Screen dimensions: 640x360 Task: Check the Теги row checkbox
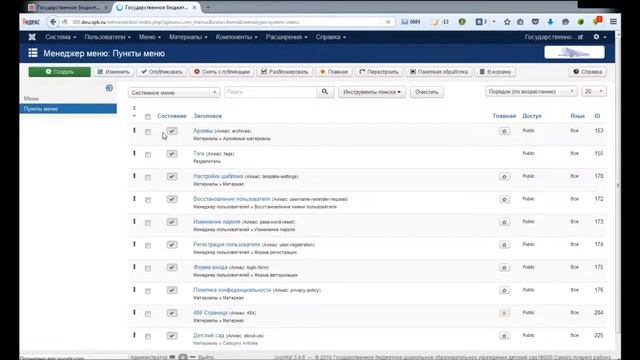148,155
